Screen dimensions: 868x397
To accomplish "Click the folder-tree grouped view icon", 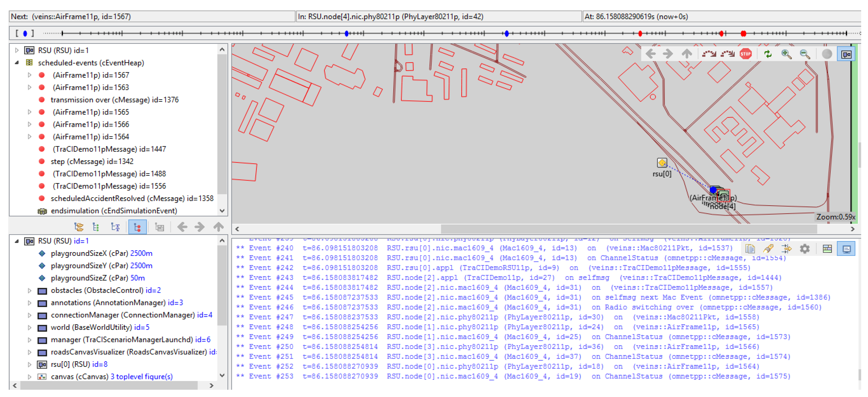I will pos(79,227).
